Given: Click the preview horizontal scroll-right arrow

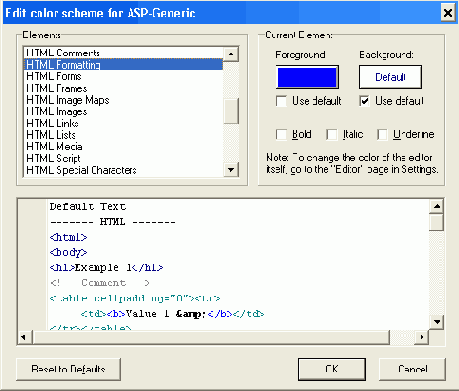Looking at the screenshot, I should pos(422,337).
